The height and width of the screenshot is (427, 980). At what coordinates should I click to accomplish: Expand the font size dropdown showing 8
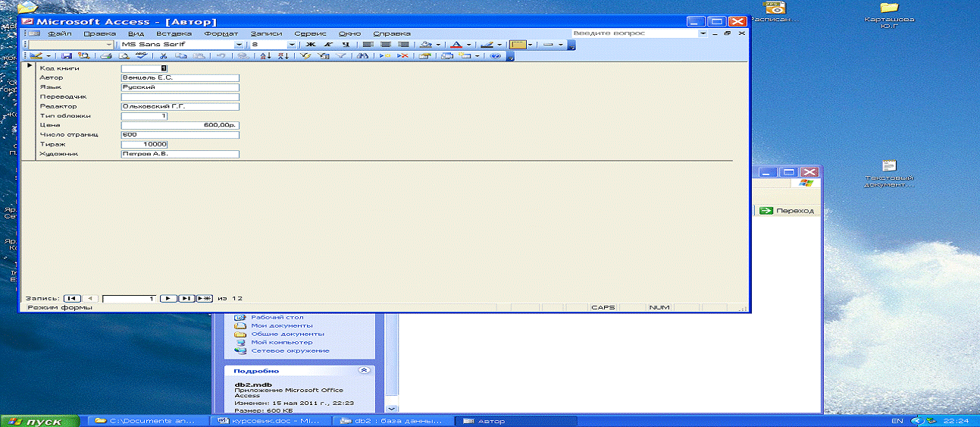tap(292, 45)
